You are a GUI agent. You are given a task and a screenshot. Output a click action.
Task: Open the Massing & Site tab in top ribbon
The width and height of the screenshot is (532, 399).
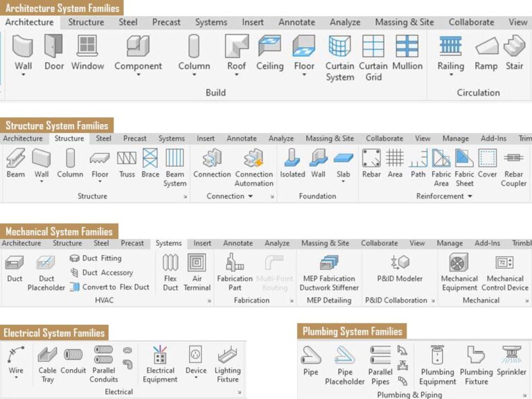tap(404, 22)
